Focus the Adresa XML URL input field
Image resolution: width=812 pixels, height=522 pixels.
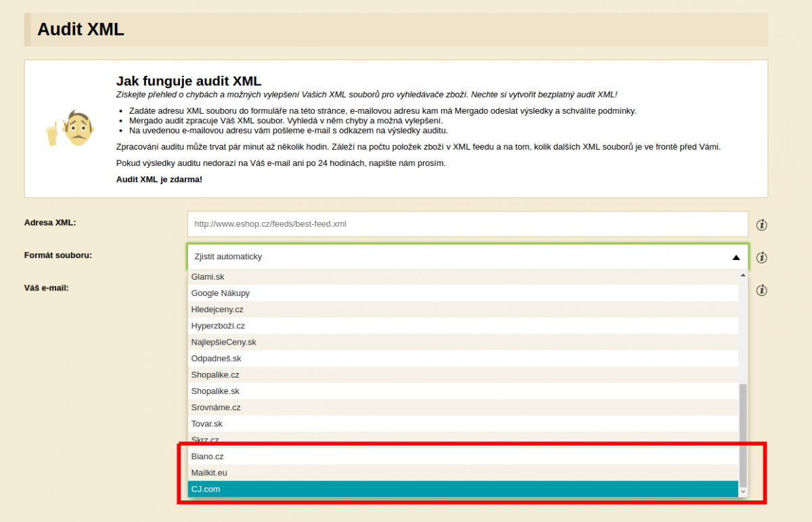coord(468,223)
